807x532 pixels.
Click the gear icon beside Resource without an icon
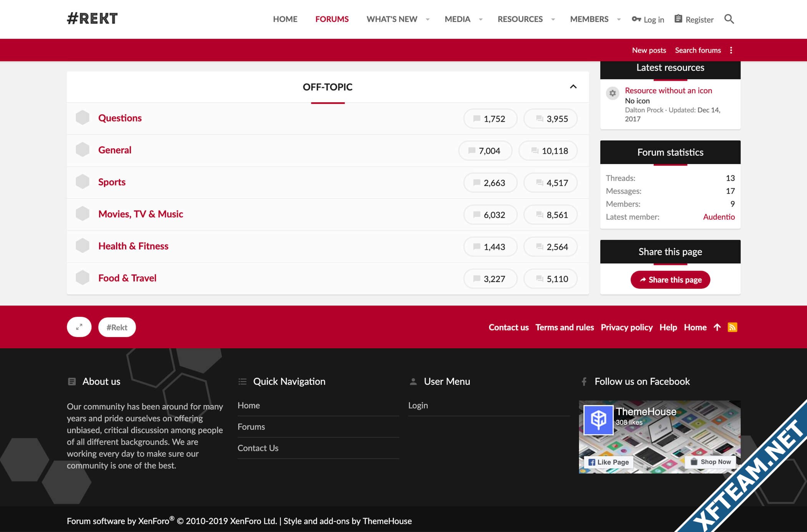point(613,93)
